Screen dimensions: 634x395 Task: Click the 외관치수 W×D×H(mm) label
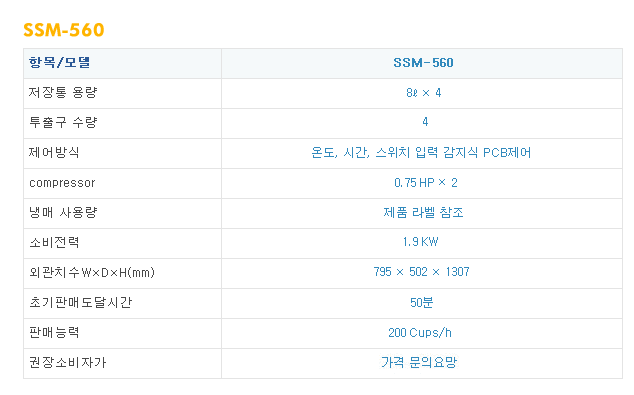(x=92, y=272)
